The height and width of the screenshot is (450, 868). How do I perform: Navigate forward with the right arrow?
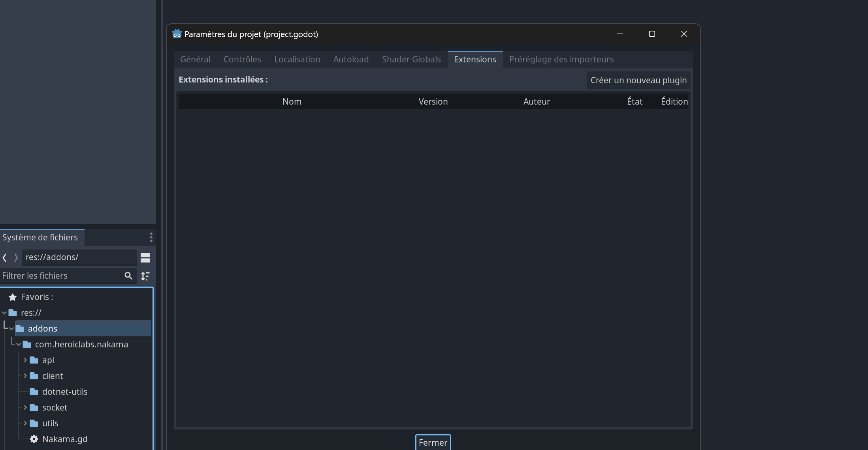click(16, 257)
